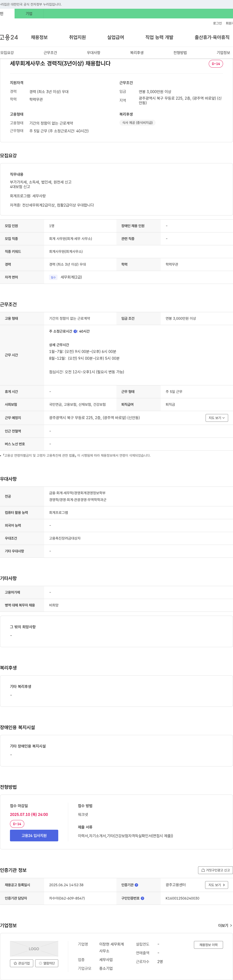Select 모집 인원 value 1명
The height and width of the screenshot is (980, 233).
[x=52, y=226]
